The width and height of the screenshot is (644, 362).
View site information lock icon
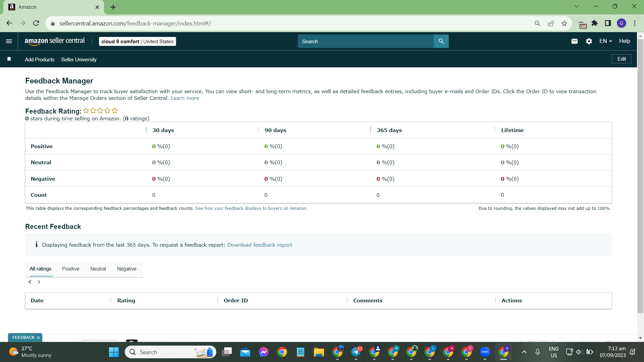point(53,23)
